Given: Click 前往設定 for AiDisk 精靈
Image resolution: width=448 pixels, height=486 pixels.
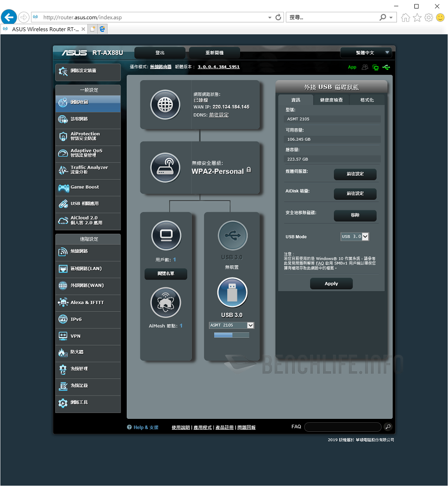Looking at the screenshot, I should 355,194.
